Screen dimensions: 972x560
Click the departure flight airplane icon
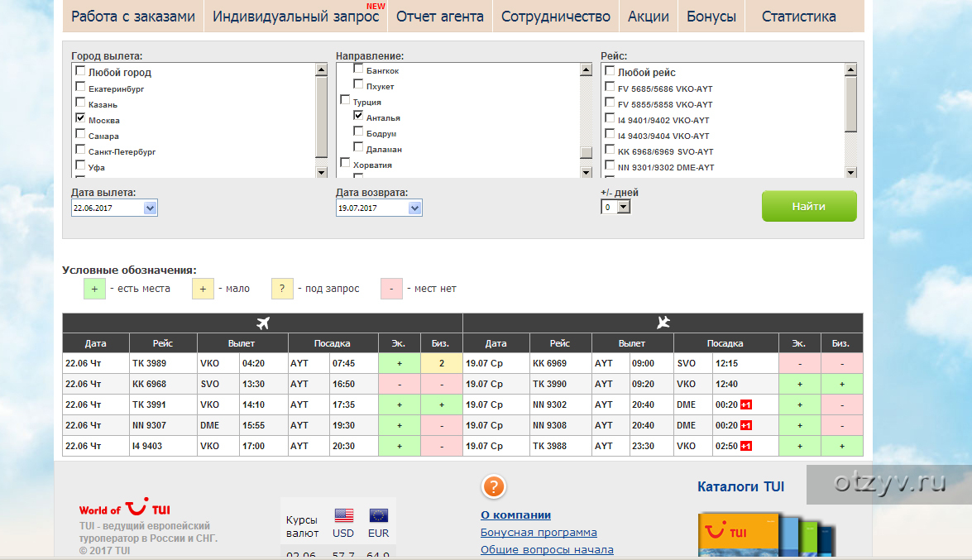click(x=263, y=323)
